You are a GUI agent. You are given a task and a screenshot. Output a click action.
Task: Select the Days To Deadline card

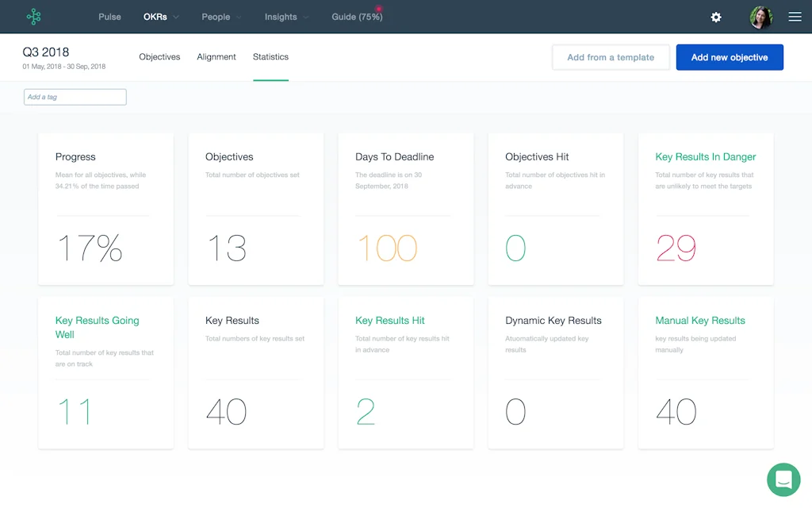pos(405,208)
